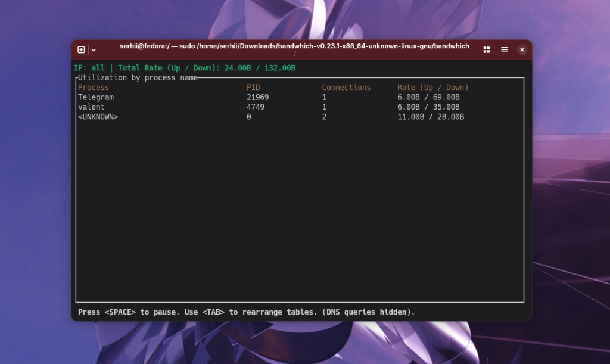Image resolution: width=610 pixels, height=364 pixels.
Task: Expand the new tab dropdown arrow
Action: point(94,50)
